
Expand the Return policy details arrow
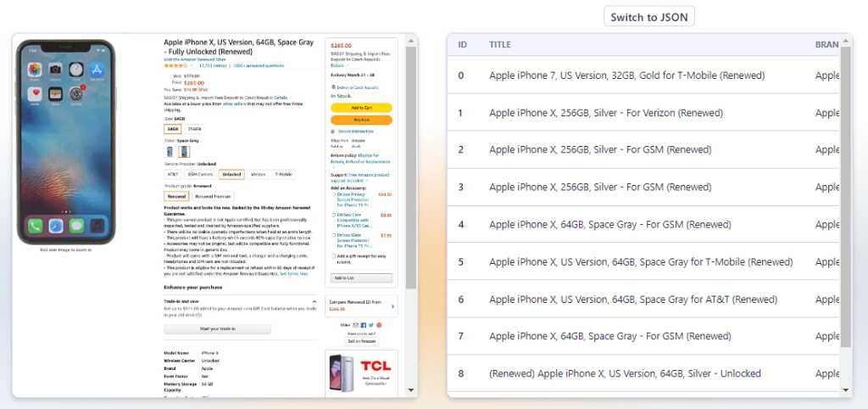[x=334, y=167]
